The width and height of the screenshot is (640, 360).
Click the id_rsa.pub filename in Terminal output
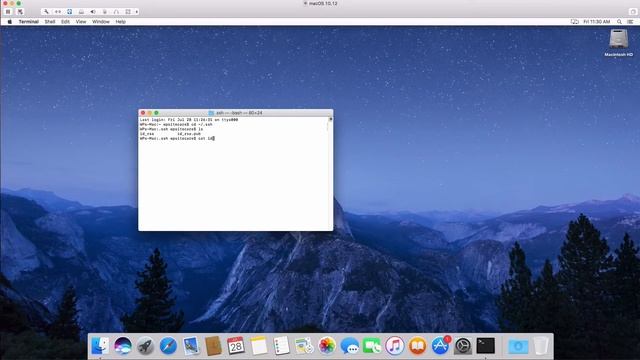189,133
